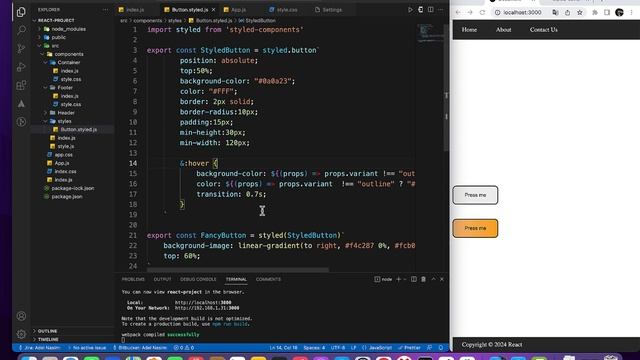The width and height of the screenshot is (640, 360).
Task: Open the Search view in the activity bar
Action: click(21, 30)
